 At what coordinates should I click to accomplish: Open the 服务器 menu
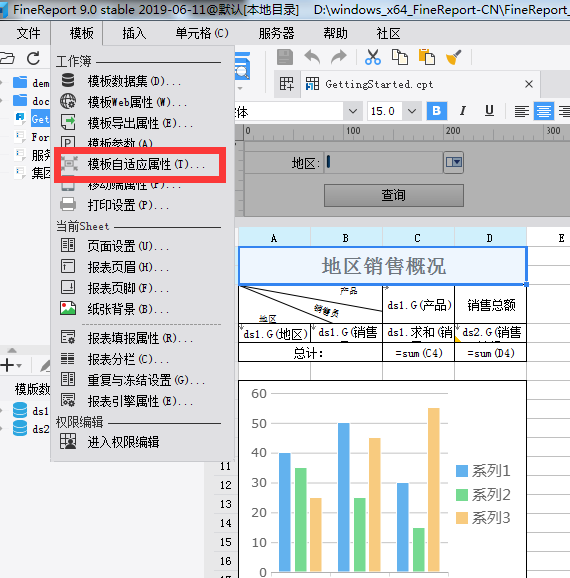click(x=277, y=34)
